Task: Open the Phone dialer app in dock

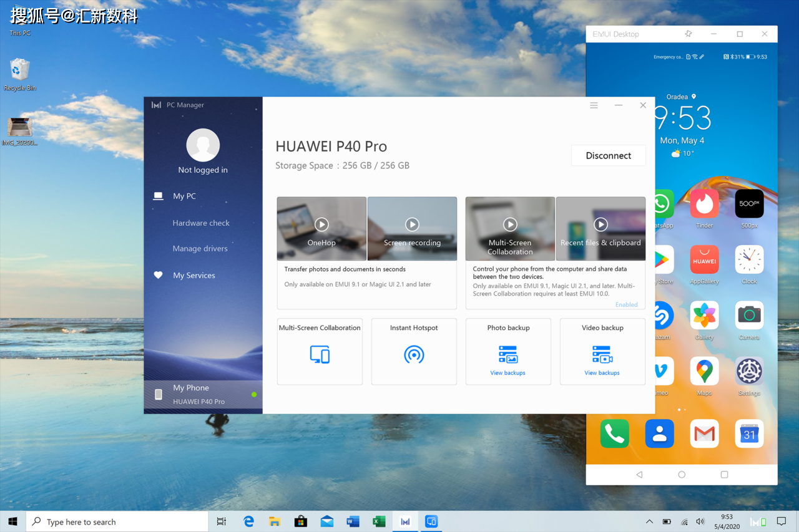Action: pos(614,433)
